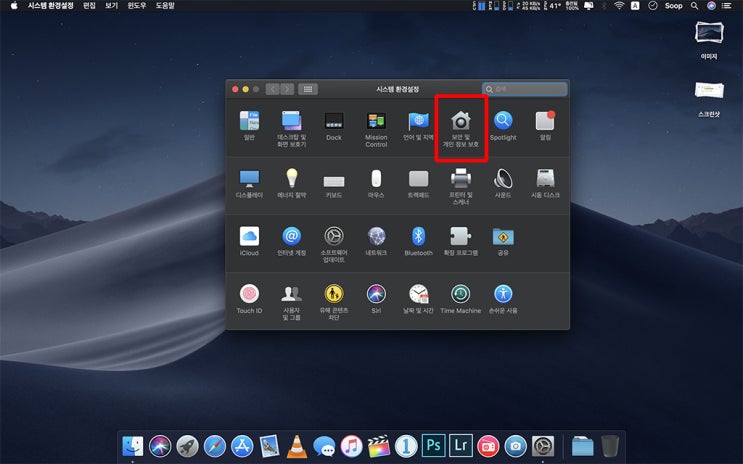Viewport: 743px width, 464px height.
Task: Open the Spotlight preference pane
Action: point(503,125)
